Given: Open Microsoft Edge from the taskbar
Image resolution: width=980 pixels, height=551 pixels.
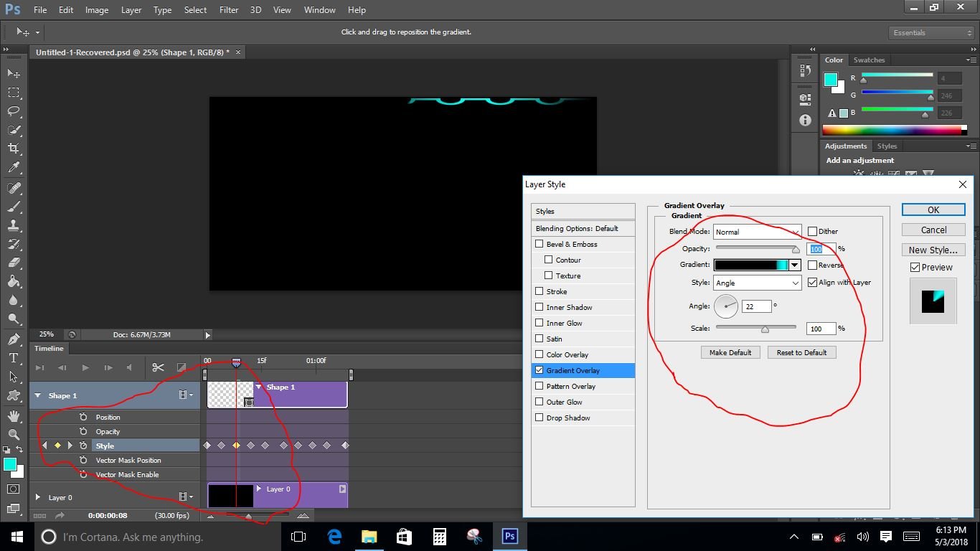Looking at the screenshot, I should pos(334,536).
